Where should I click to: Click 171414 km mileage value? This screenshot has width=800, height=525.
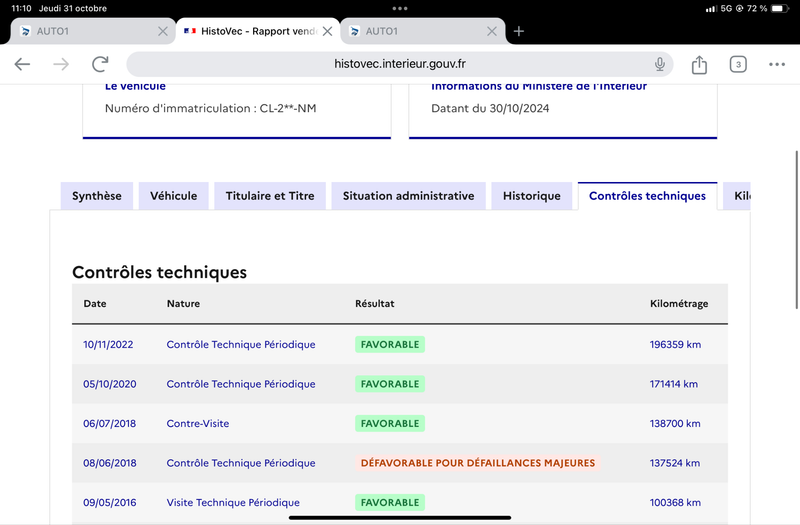(673, 384)
